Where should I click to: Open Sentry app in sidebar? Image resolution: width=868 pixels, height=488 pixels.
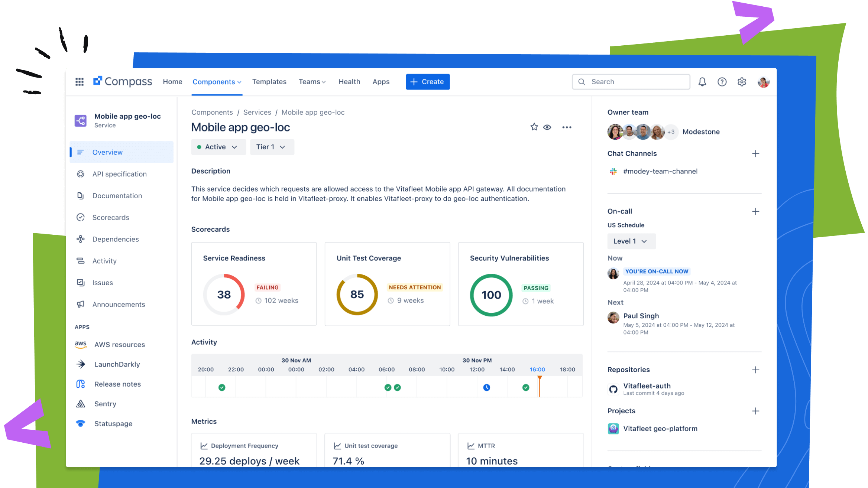tap(105, 404)
